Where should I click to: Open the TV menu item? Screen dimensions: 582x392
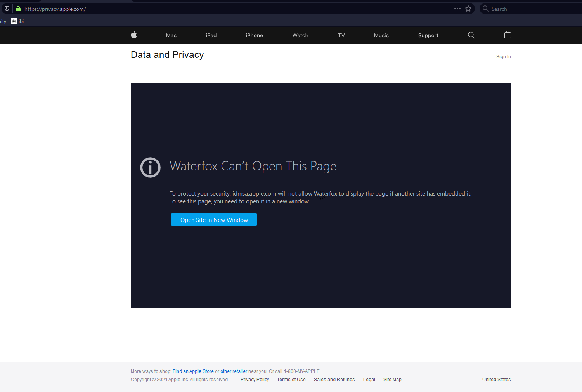click(x=341, y=35)
